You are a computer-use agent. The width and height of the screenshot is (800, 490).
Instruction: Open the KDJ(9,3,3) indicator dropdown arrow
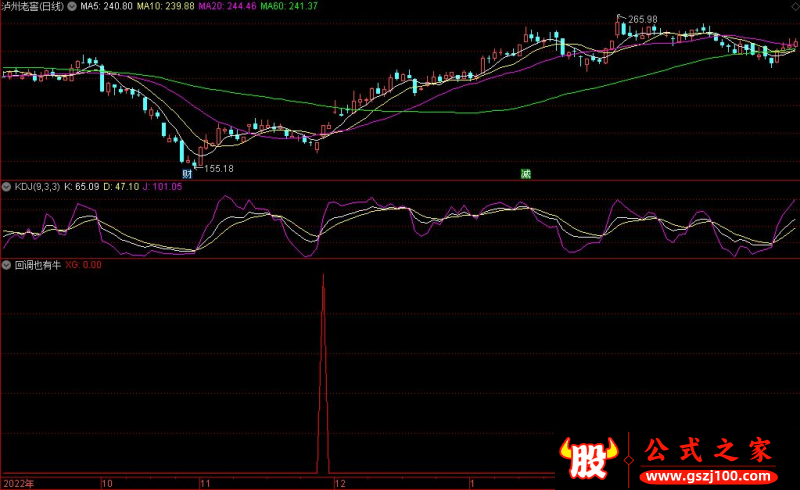coord(6,186)
